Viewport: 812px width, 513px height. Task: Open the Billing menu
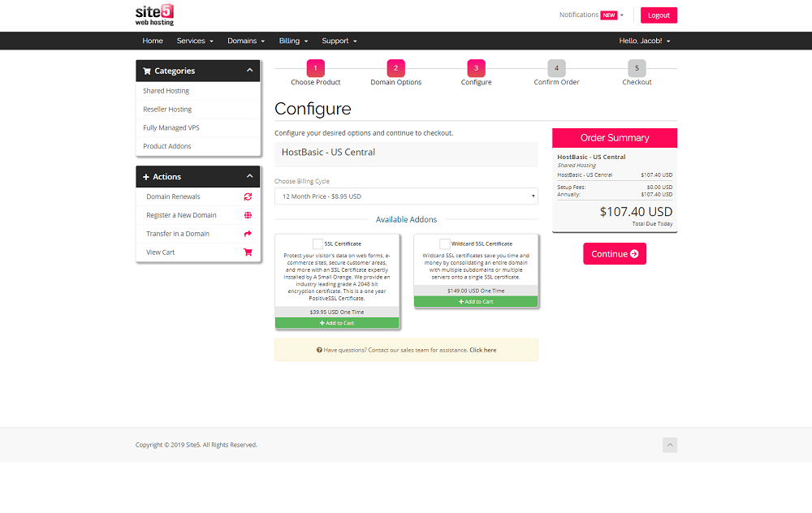tap(293, 41)
